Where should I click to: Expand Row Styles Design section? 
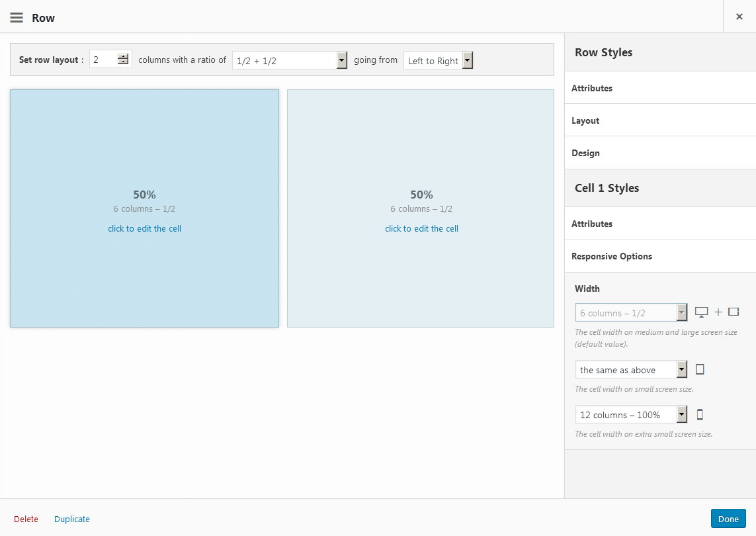pyautogui.click(x=660, y=153)
